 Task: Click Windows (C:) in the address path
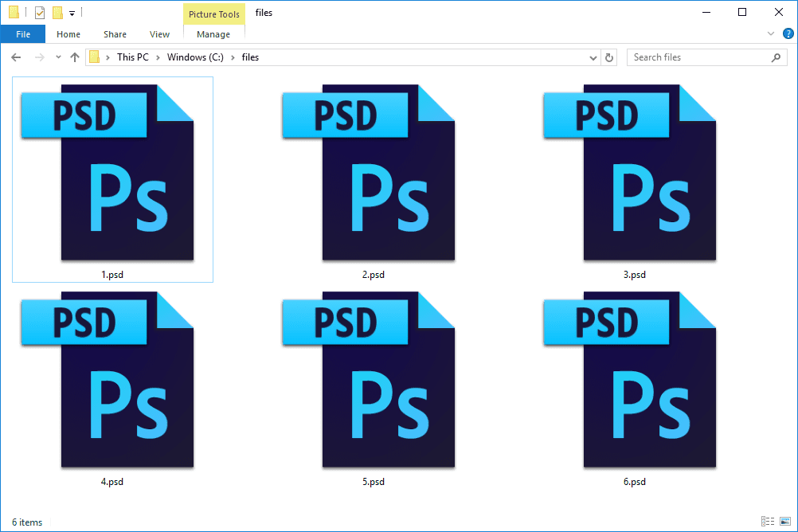tap(195, 57)
